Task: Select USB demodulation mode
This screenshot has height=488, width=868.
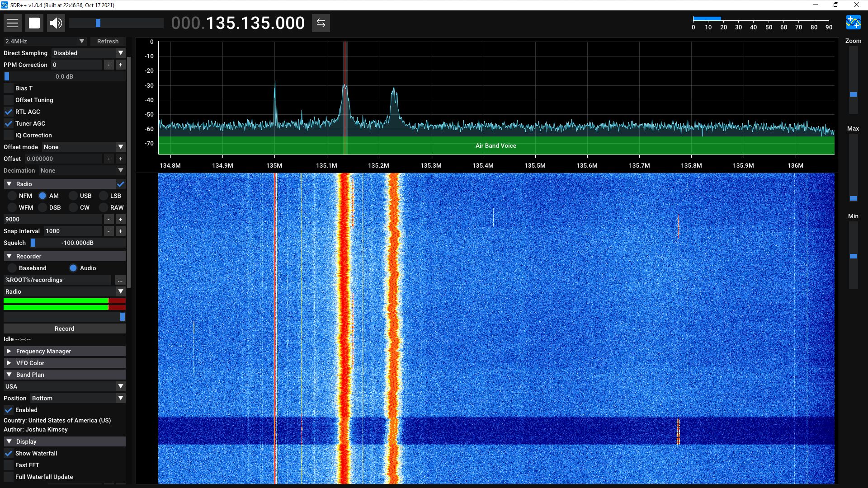Action: tap(73, 196)
